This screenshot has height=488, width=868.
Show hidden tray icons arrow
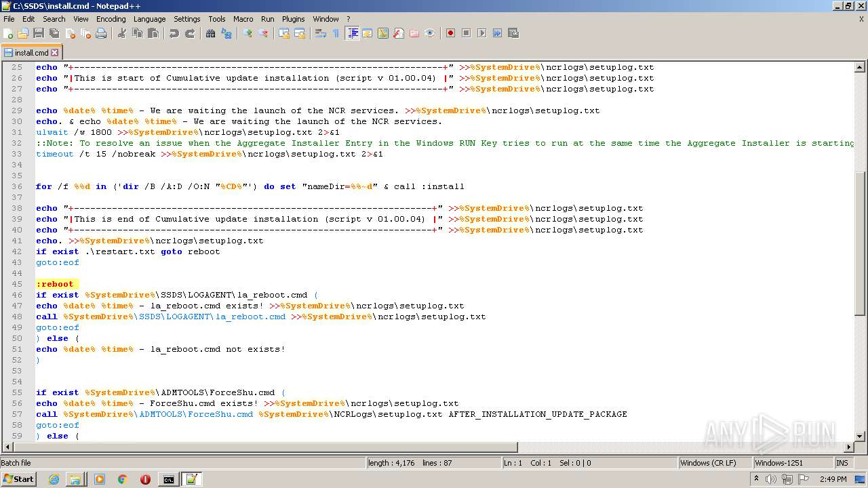(x=756, y=479)
